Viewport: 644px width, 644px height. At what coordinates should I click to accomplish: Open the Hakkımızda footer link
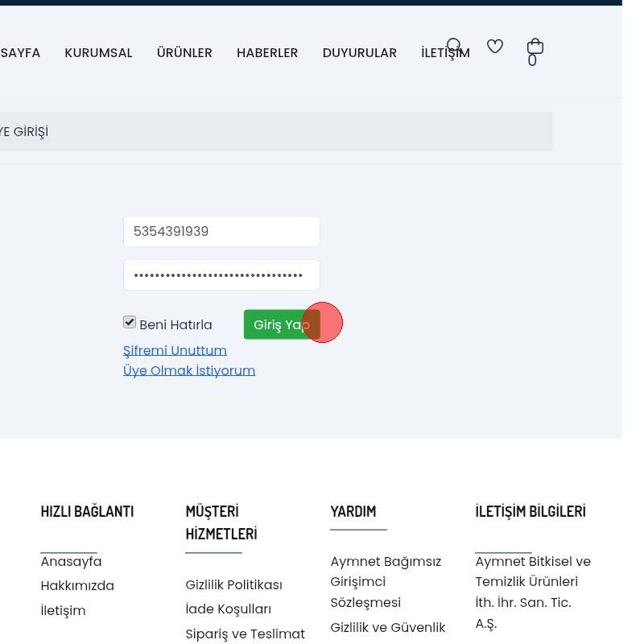click(x=77, y=586)
